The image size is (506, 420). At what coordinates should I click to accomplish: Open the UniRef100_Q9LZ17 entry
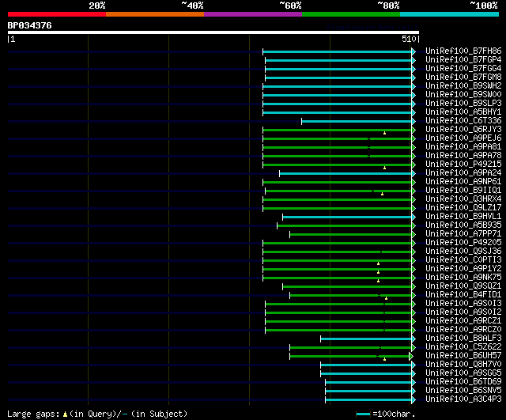pos(463,208)
